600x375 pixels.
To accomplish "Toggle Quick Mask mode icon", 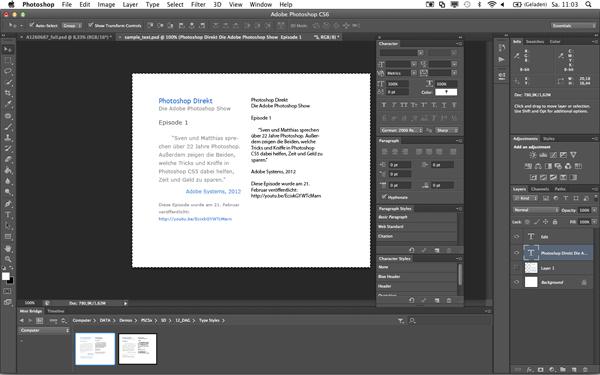I will (8, 291).
